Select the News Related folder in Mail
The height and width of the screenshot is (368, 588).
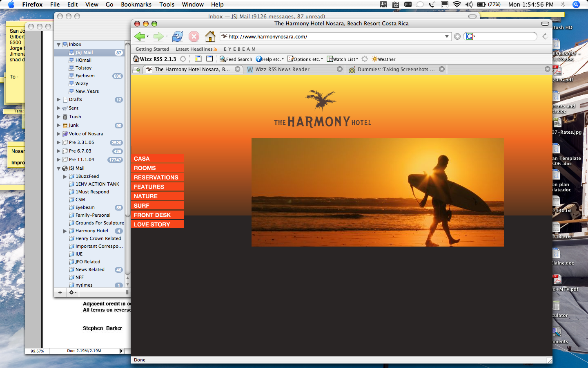90,269
